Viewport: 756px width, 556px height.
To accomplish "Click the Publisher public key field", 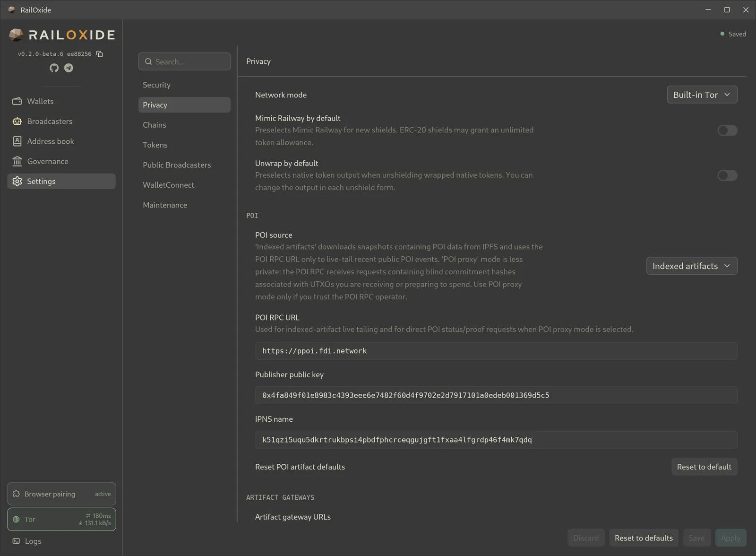I will (496, 395).
